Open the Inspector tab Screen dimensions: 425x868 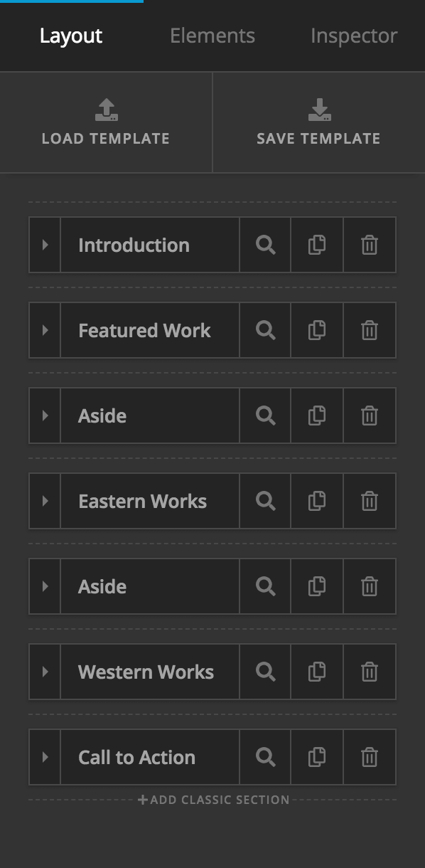click(353, 36)
